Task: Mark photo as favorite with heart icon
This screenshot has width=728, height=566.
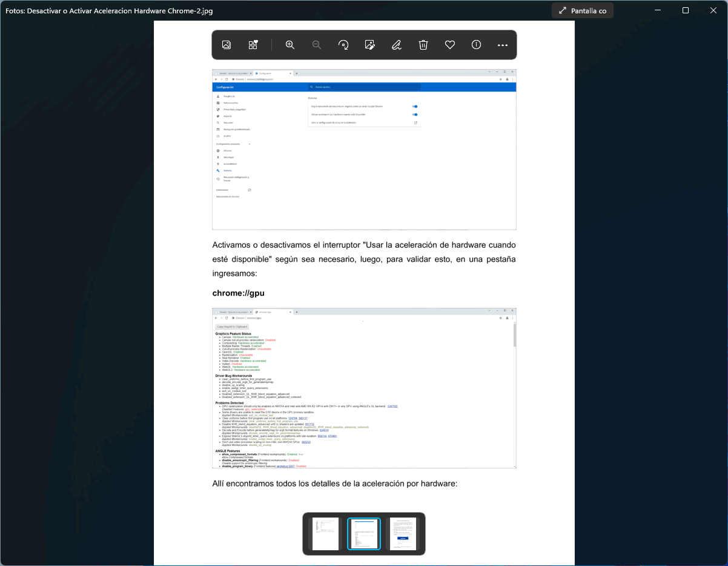Action: [450, 45]
